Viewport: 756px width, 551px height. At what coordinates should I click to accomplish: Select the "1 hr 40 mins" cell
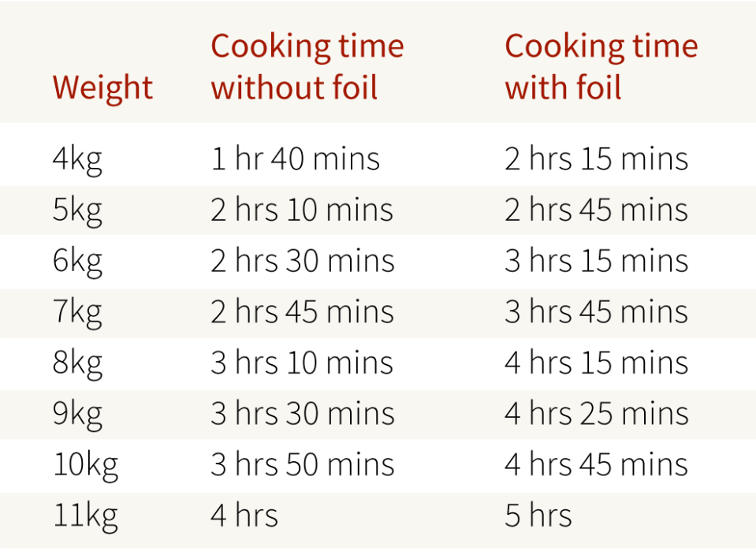pyautogui.click(x=295, y=160)
